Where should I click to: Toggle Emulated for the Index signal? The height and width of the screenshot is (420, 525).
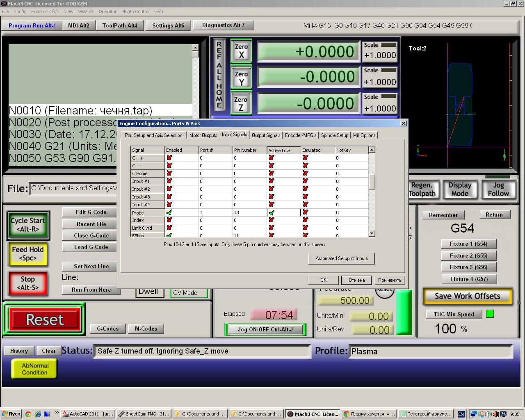click(x=306, y=220)
